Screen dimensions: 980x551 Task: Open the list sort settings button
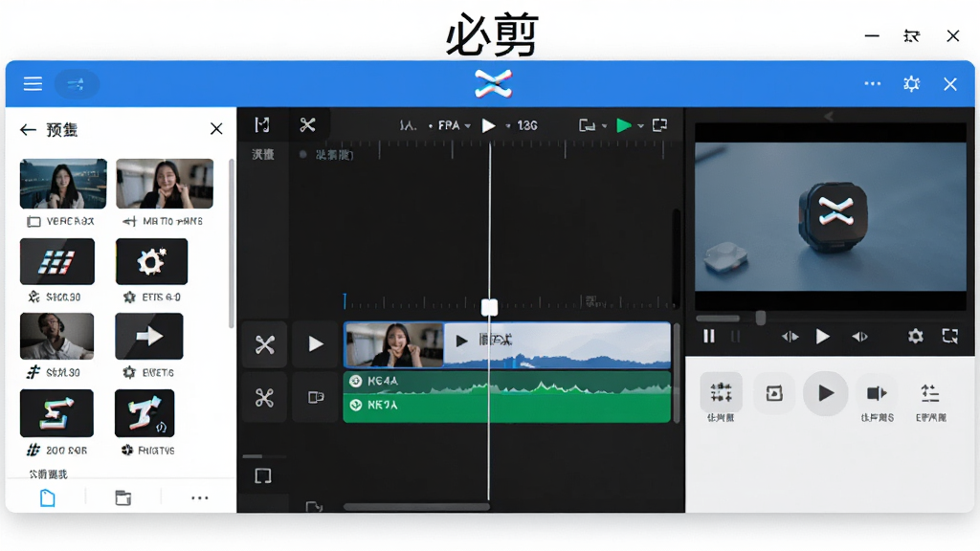point(929,393)
